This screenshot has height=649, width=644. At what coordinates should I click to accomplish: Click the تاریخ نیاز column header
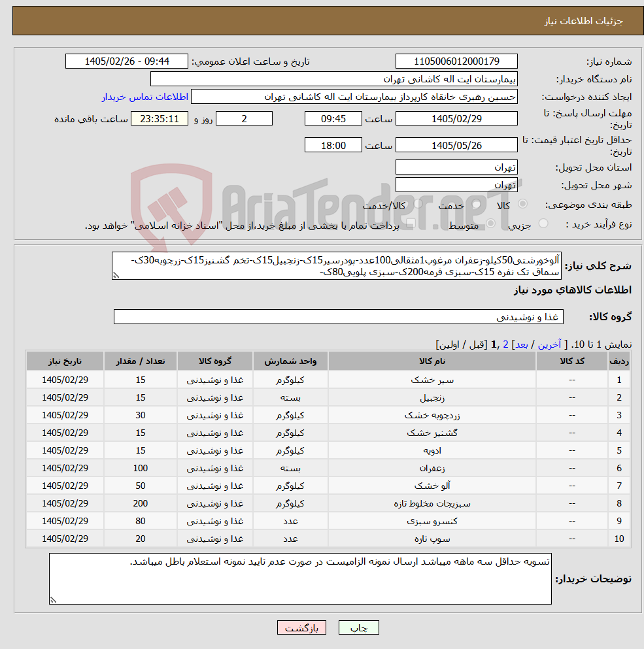pos(65,361)
